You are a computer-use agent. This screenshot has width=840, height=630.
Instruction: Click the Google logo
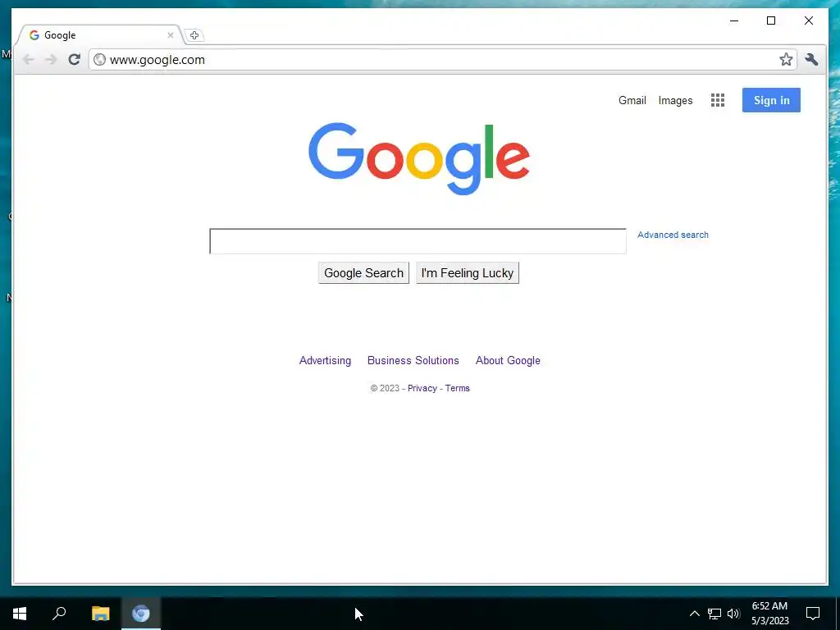coord(419,158)
